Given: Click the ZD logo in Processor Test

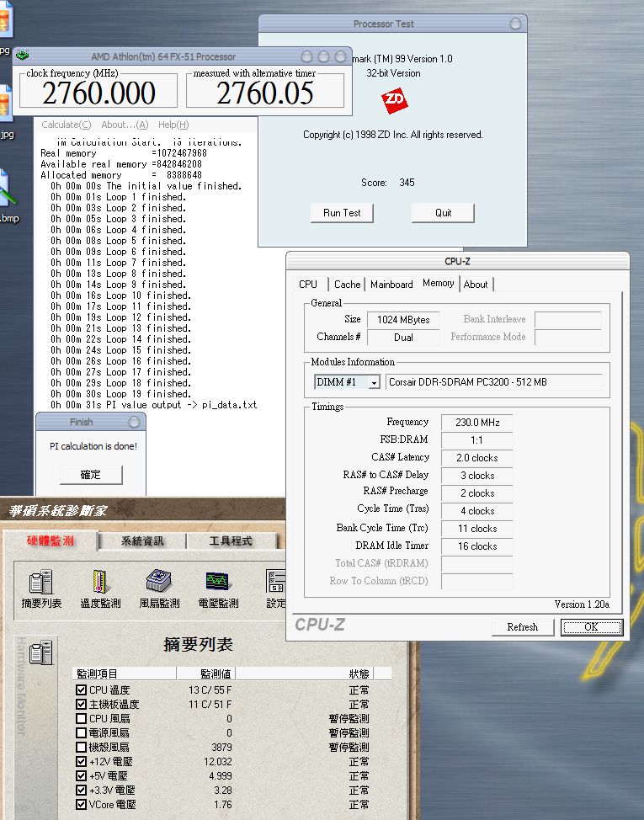Looking at the screenshot, I should 394,101.
